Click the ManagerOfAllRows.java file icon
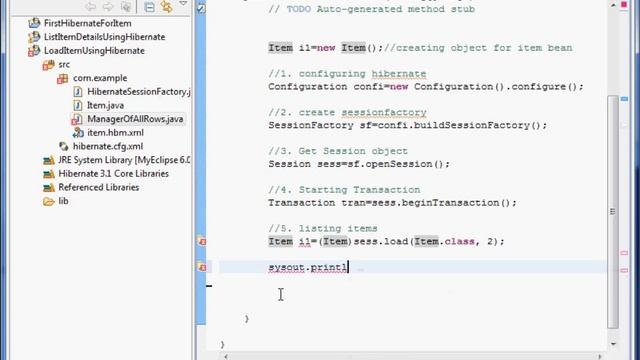The image size is (640, 360). [x=77, y=119]
